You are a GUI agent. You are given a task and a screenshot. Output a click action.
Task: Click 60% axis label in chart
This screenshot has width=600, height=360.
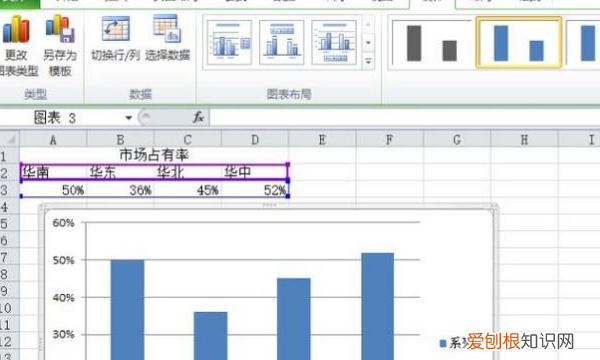[x=63, y=223]
